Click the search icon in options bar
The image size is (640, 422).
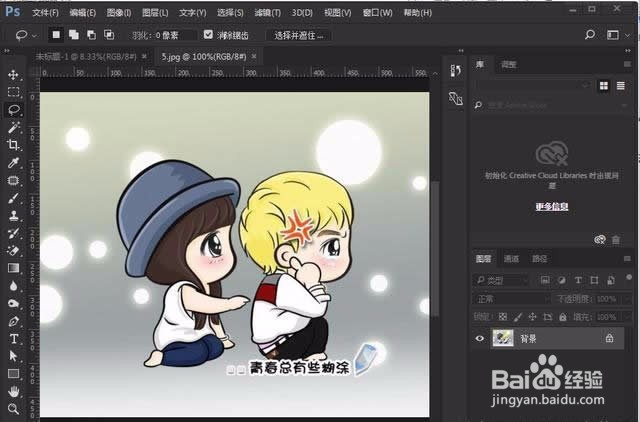click(589, 35)
